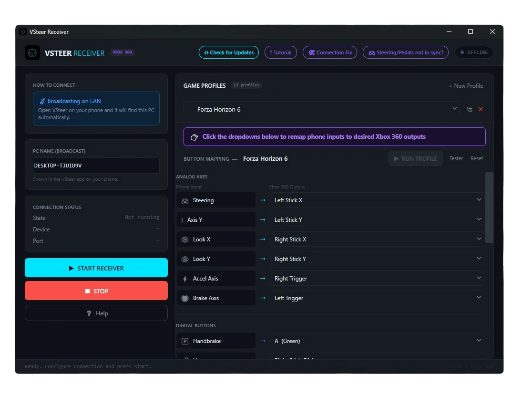Click the VSteer steering wheel logo icon
The image size is (532, 395).
32,52
